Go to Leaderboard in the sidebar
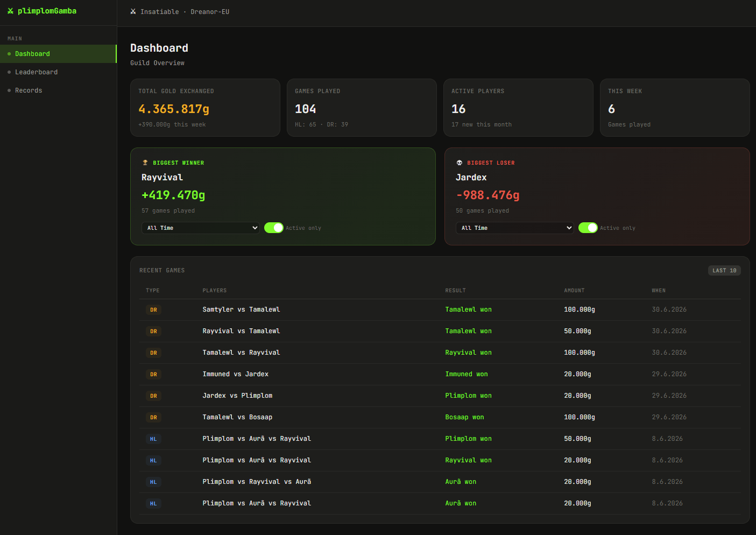The width and height of the screenshot is (756, 535). (x=58, y=72)
